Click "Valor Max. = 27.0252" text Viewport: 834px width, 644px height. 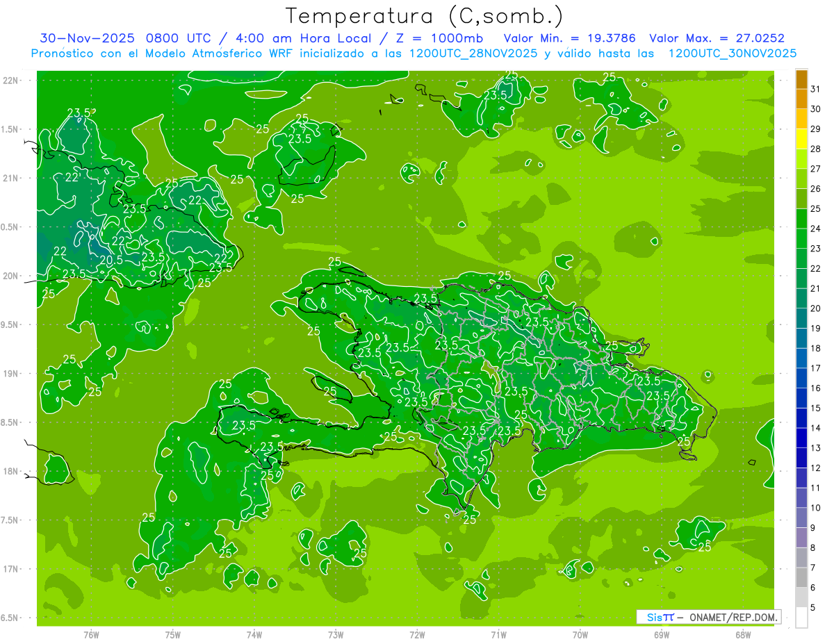(x=717, y=38)
